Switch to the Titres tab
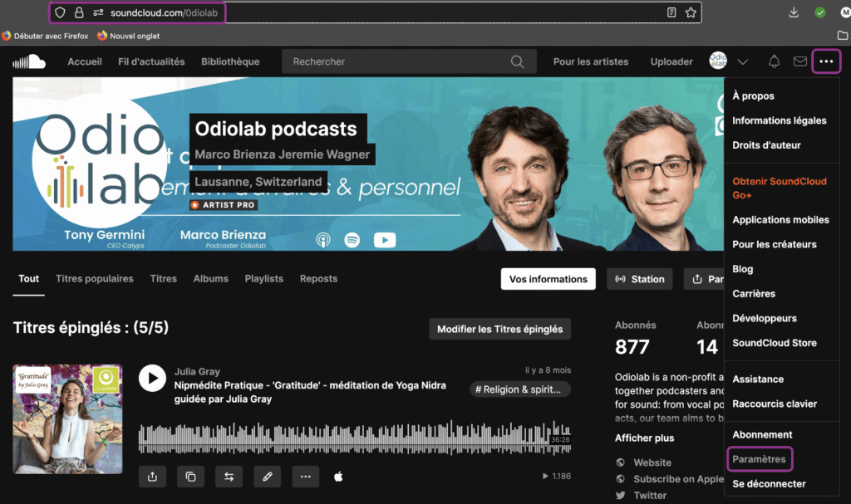Viewport: 851px width, 504px height. click(x=164, y=279)
